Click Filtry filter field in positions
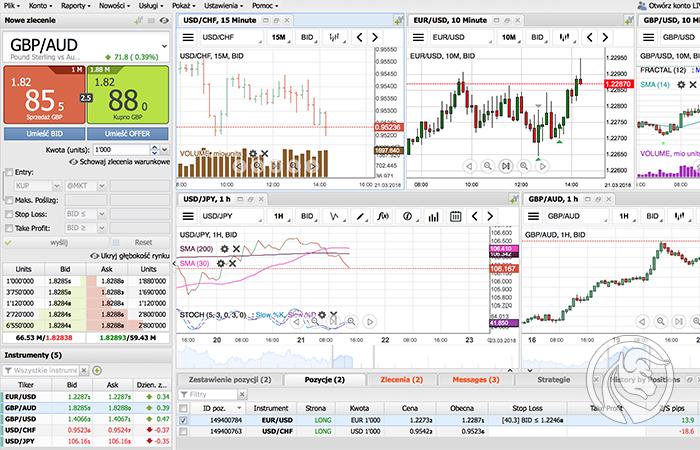700x450 pixels. [x=208, y=395]
